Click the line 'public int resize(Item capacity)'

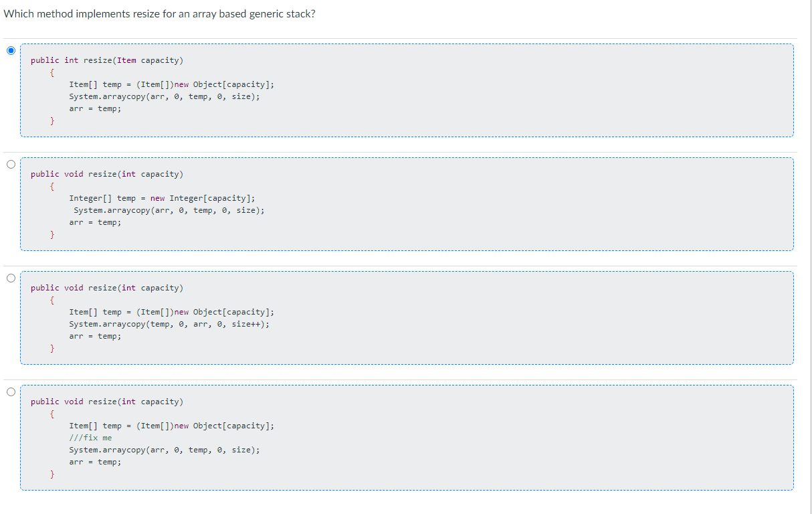(x=106, y=60)
